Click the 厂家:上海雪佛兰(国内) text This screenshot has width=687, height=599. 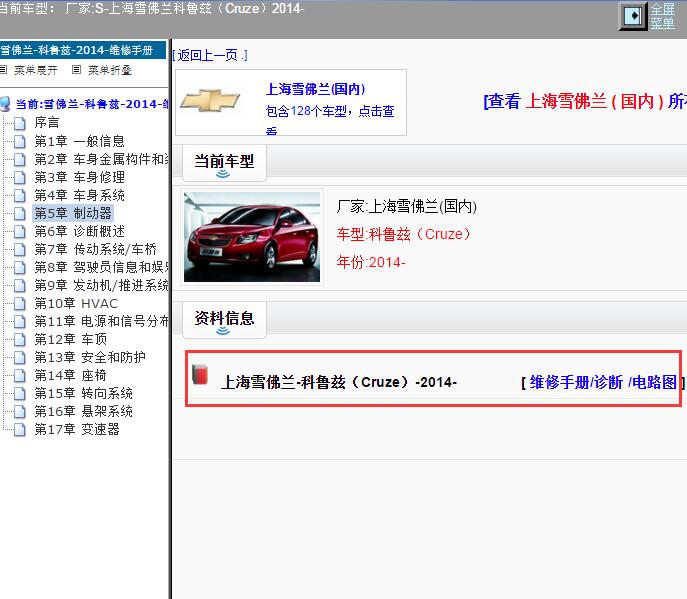407,206
